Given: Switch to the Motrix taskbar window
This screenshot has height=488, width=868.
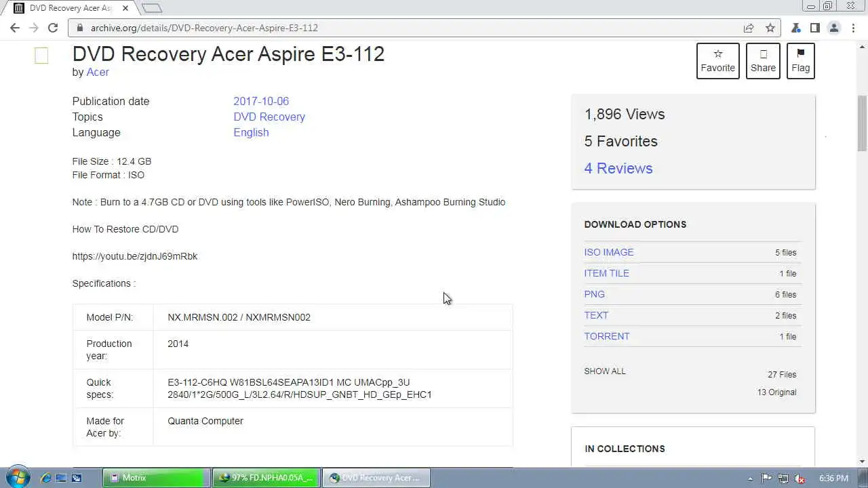Looking at the screenshot, I should coord(157,478).
